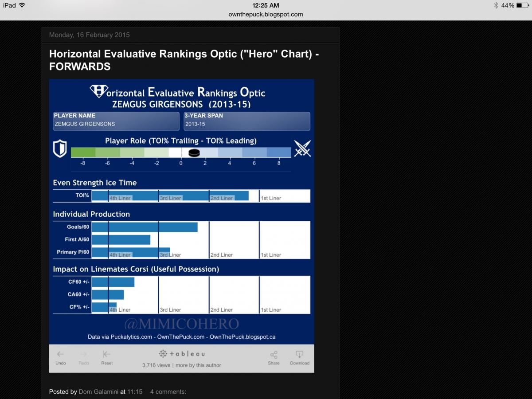Screen dimensions: 532x399
Task: Click the 'Player Role (TOI% Trailing - TOI% Leading)' title
Action: (x=181, y=141)
